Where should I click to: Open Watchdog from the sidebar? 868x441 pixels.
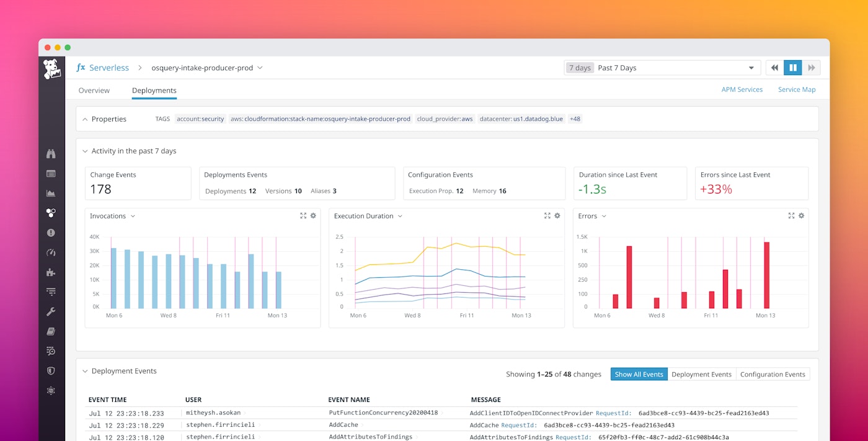click(x=51, y=153)
